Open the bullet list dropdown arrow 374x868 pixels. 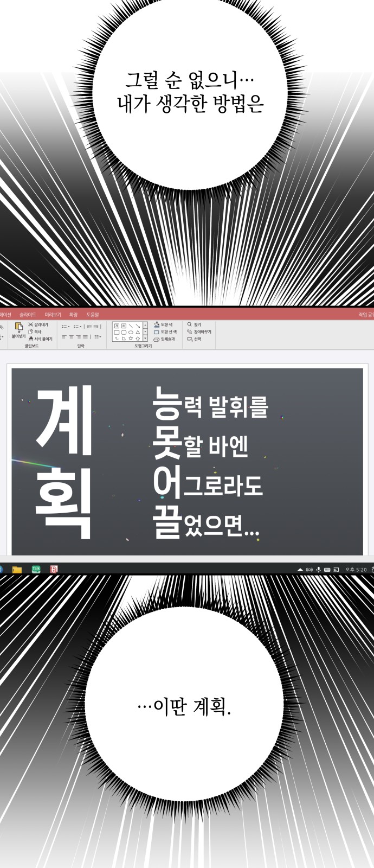click(69, 327)
